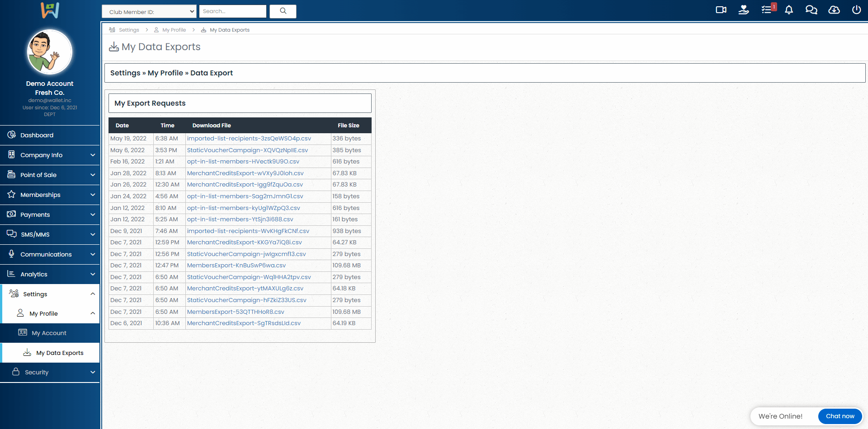
Task: Click the hand-with-heart icon in header
Action: click(x=744, y=10)
